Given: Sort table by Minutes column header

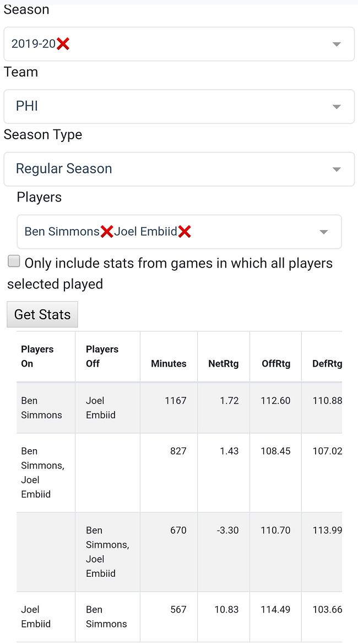Looking at the screenshot, I should coord(169,363).
